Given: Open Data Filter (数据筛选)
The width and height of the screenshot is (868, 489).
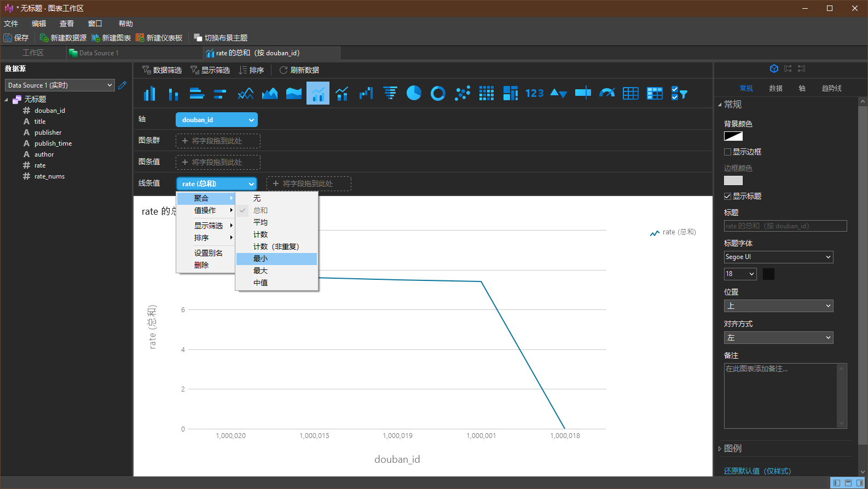Looking at the screenshot, I should (x=162, y=70).
